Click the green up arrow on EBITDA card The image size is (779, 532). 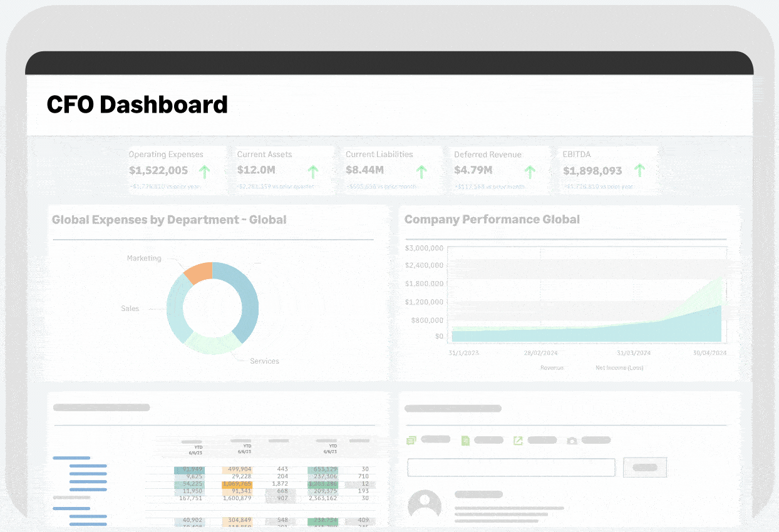(639, 170)
